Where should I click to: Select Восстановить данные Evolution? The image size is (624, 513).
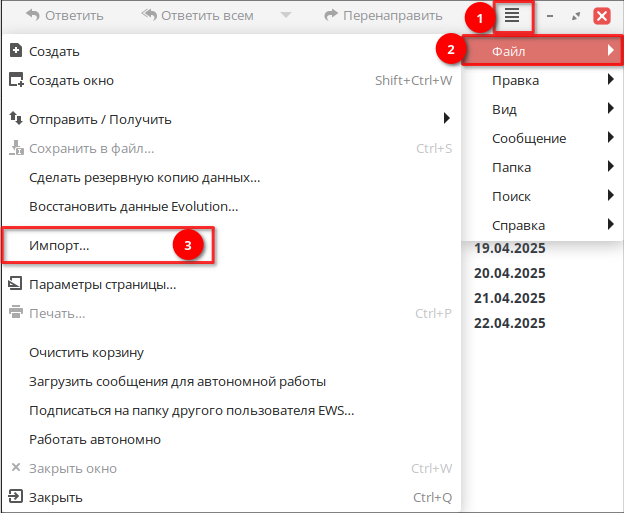(231, 206)
